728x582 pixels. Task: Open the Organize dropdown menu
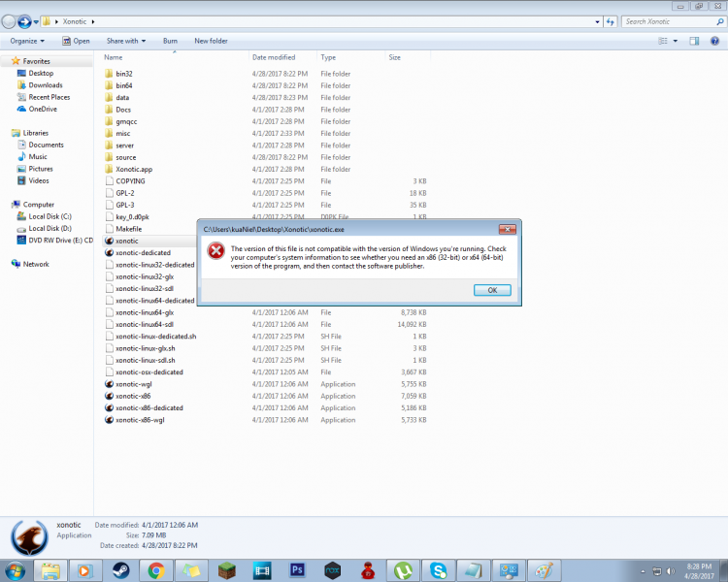28,41
